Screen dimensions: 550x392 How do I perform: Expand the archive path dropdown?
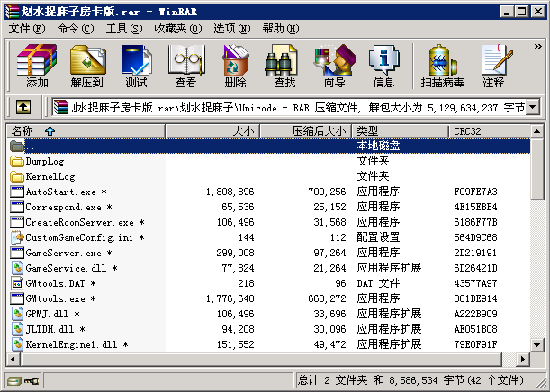[532, 108]
